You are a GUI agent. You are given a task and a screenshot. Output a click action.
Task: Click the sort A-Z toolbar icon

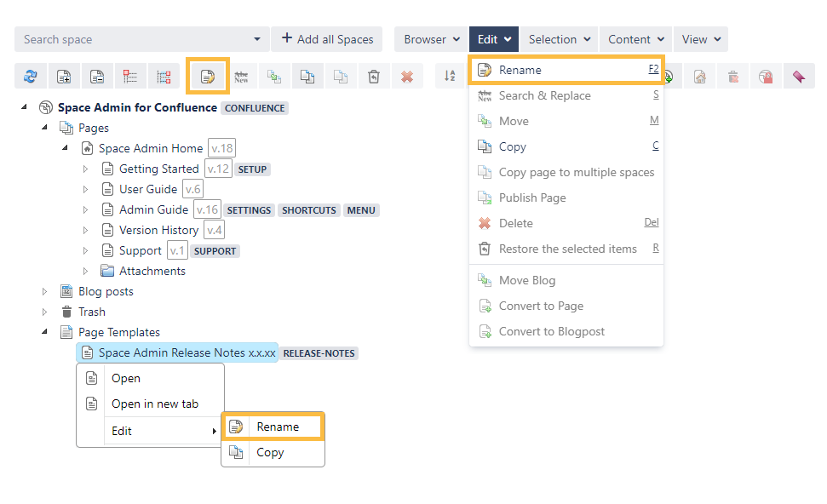coord(450,77)
